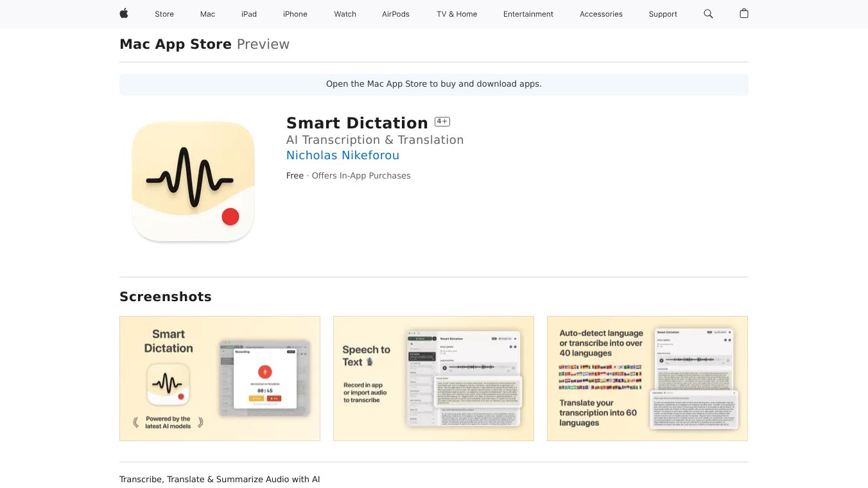Open the Accessories menu

point(601,14)
